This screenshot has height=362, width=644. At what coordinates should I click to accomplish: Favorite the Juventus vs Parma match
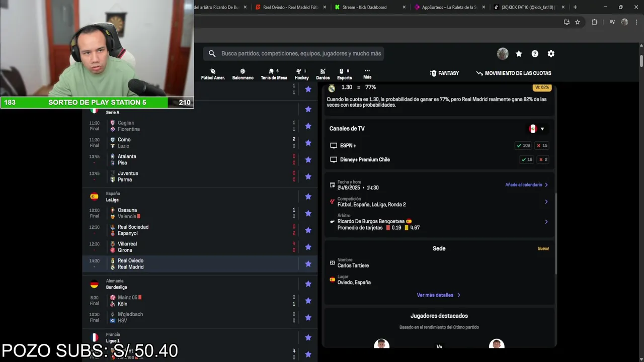pos(308,176)
